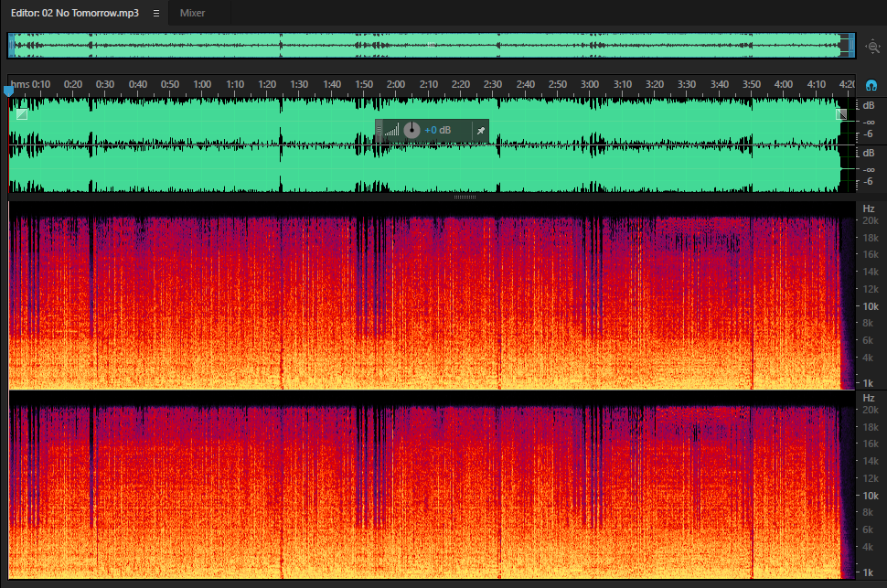887x588 pixels.
Task: Click the Zoom Out Full magnifier icon
Action: 873,47
